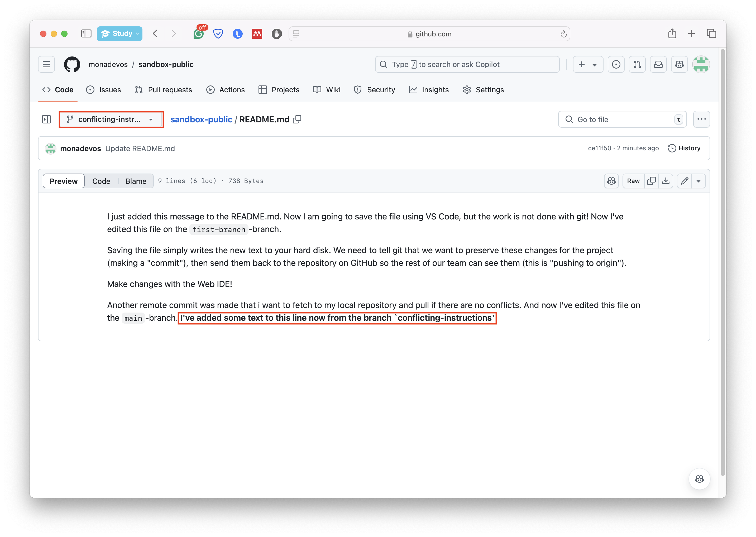Focus the Go to file search field
The image size is (756, 537).
pos(622,119)
